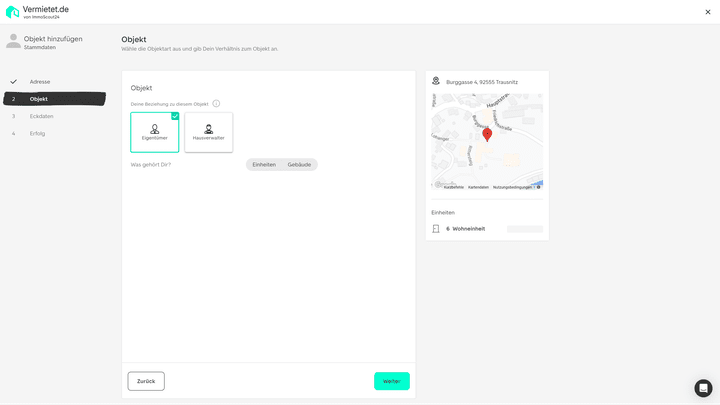Open info tooltip next to Beziehung label
This screenshot has height=405, width=720.
pyautogui.click(x=216, y=103)
